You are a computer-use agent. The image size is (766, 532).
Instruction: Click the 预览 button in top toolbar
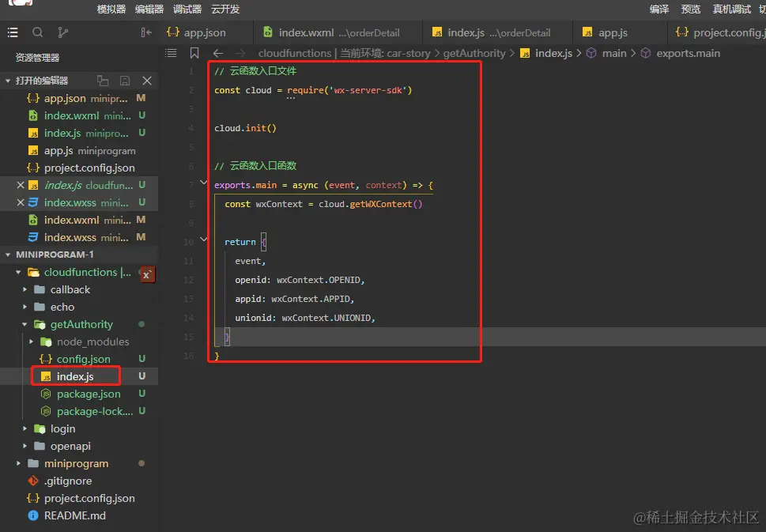pyautogui.click(x=690, y=9)
